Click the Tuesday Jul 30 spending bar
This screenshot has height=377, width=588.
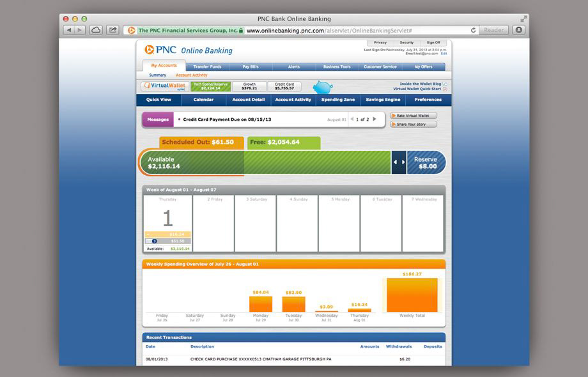point(293,304)
